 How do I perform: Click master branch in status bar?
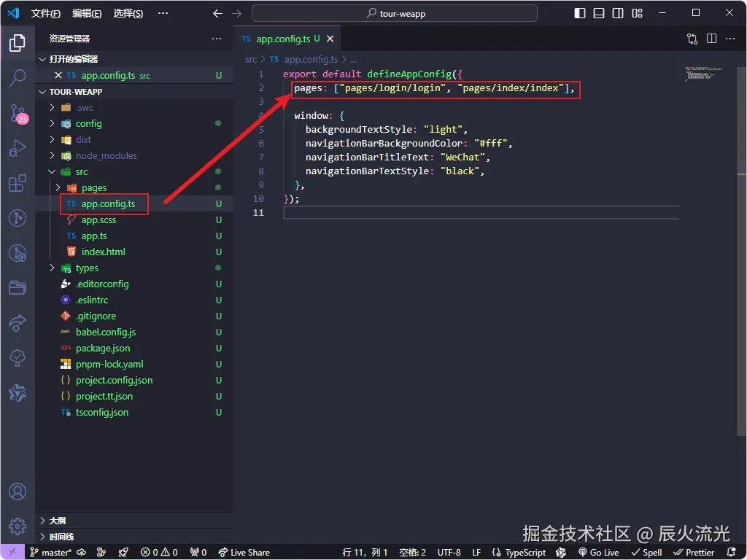[x=51, y=553]
